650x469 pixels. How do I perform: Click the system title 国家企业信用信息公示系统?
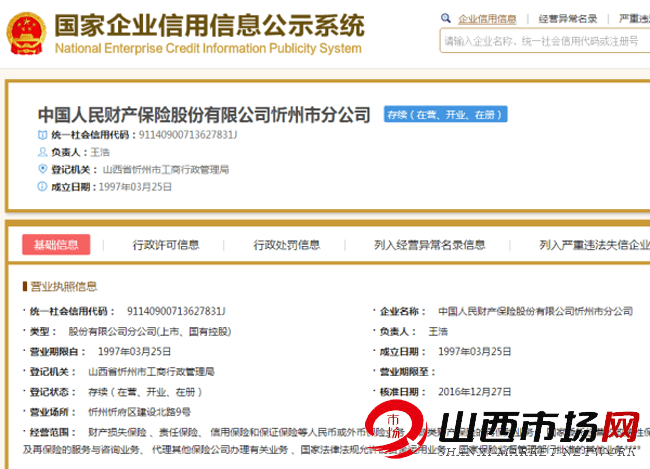pos(209,26)
